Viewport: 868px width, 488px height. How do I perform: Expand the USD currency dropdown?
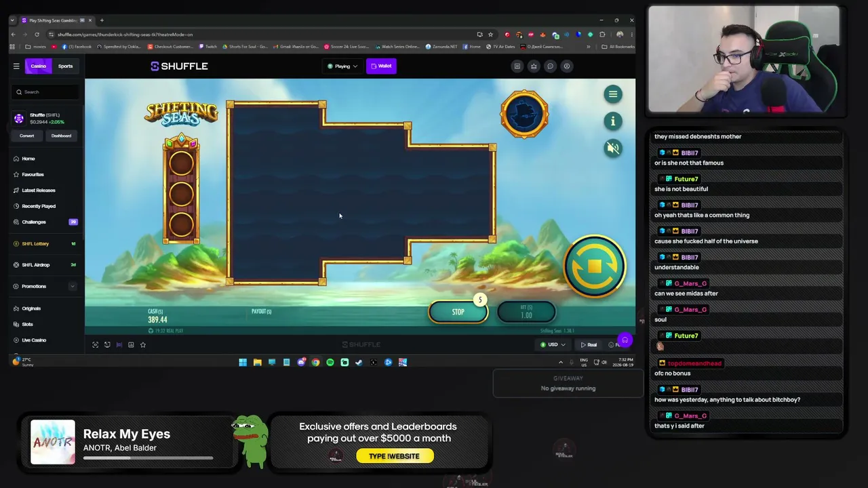[x=553, y=345]
